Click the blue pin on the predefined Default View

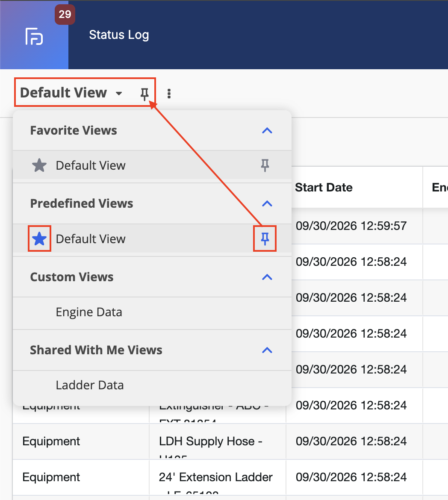[265, 239]
